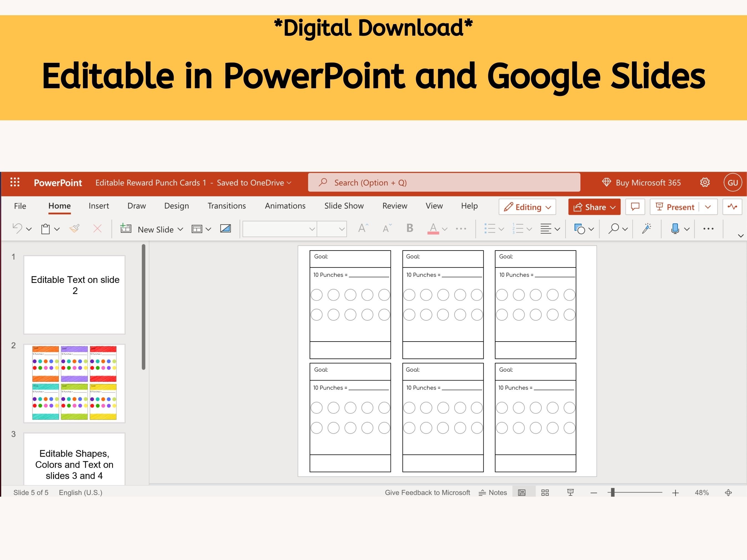
Task: Select the slide 2 colorful cards thumbnail
Action: pos(74,383)
